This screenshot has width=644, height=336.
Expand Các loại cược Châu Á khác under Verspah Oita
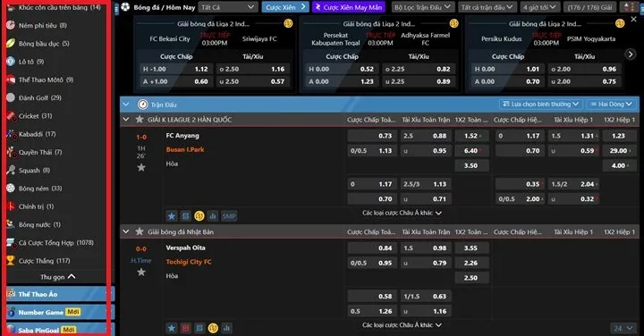coord(402,325)
